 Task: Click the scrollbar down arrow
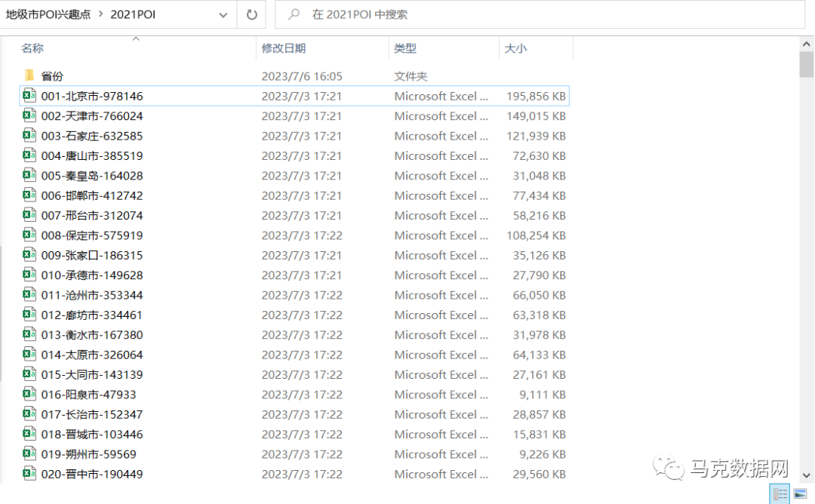806,475
